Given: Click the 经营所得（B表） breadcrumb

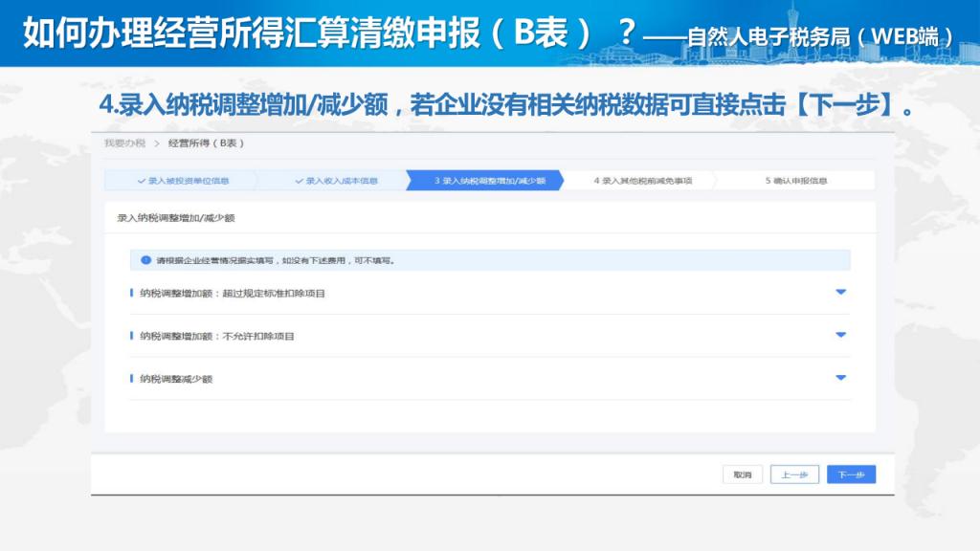Looking at the screenshot, I should (x=207, y=143).
